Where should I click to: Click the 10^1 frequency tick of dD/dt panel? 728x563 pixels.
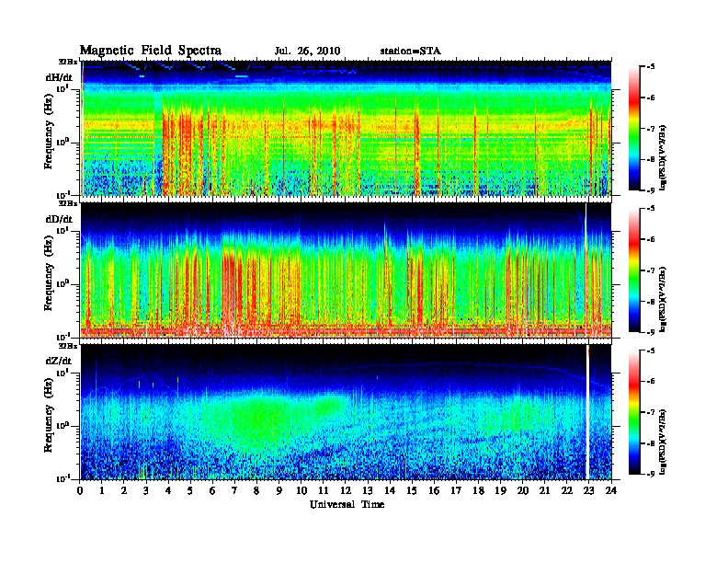(63, 230)
